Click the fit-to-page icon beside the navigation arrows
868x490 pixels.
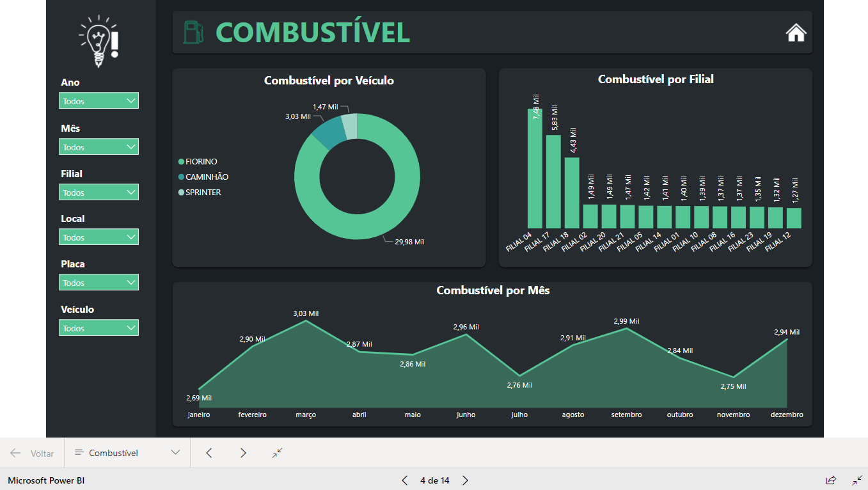pos(276,453)
